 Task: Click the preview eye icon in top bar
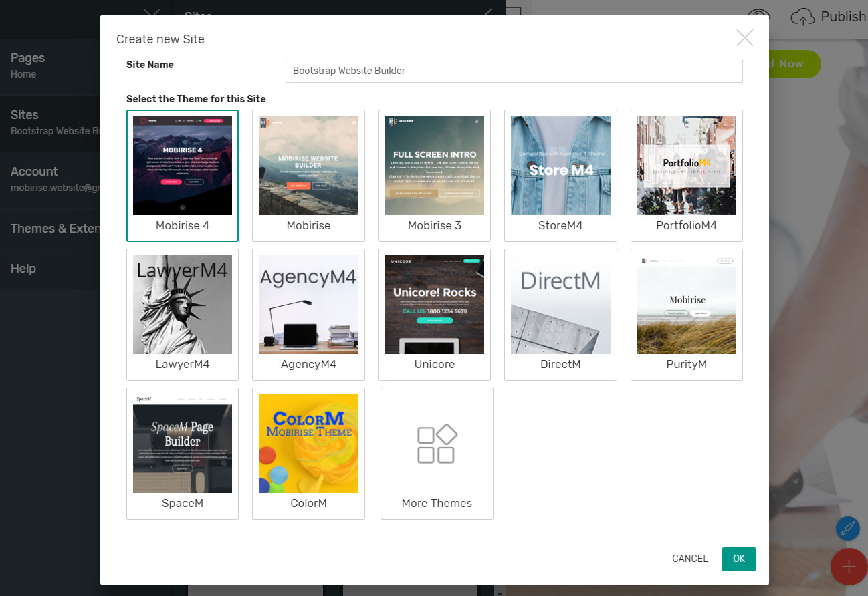[x=758, y=17]
